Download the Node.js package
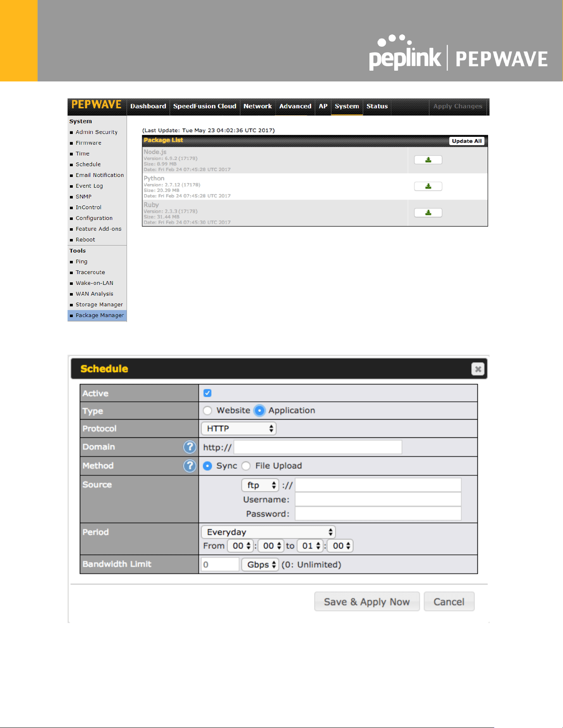 click(428, 160)
